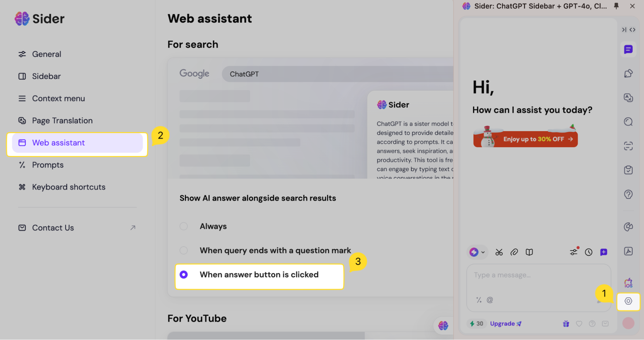Open the Write tool icon in the sidebar rail

[628, 73]
